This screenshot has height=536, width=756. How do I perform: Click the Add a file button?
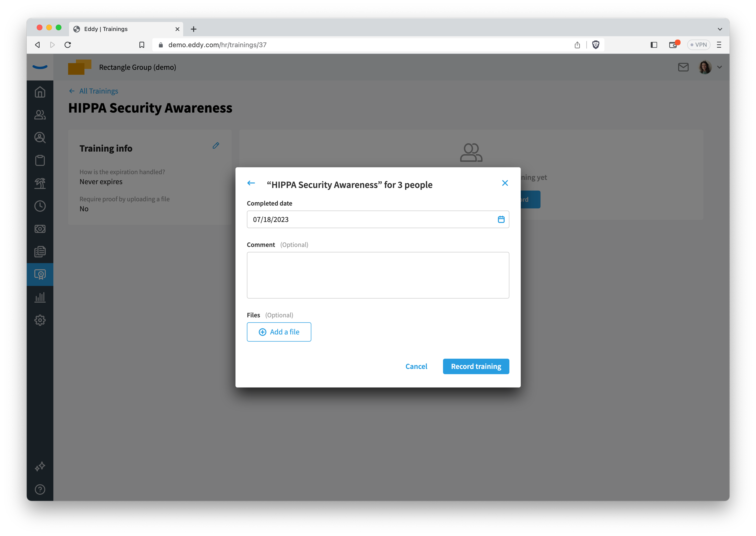tap(279, 332)
